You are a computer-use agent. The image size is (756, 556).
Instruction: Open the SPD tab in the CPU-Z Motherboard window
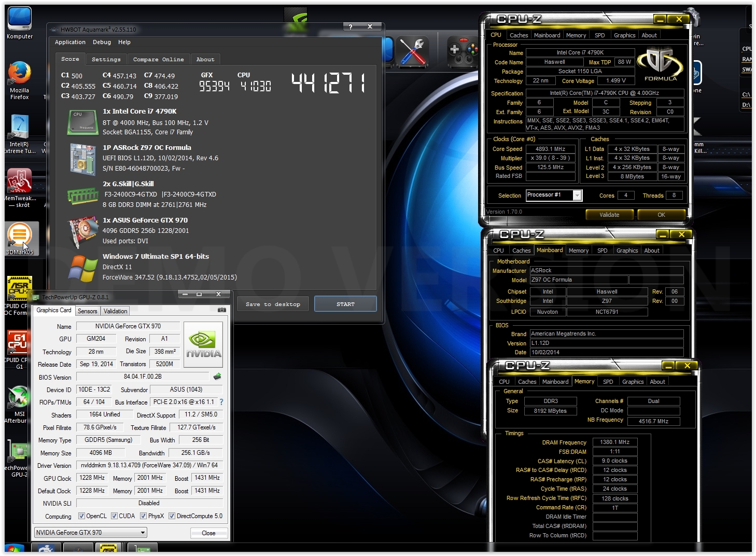tap(602, 251)
